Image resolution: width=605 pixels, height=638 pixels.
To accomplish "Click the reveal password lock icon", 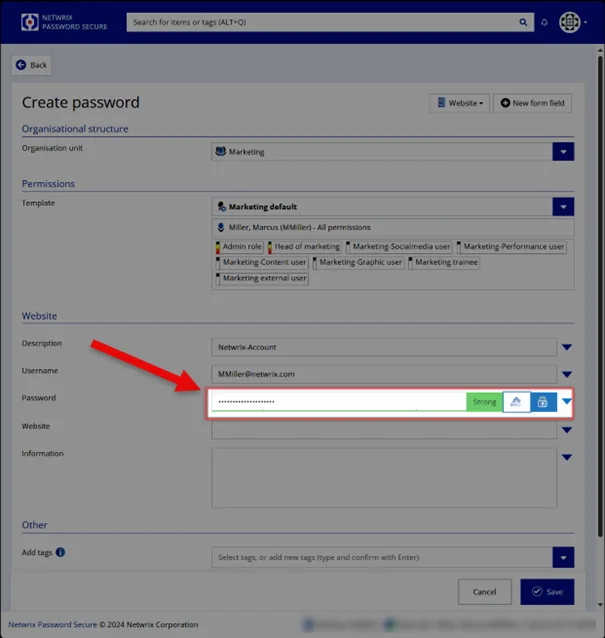I will tap(543, 402).
